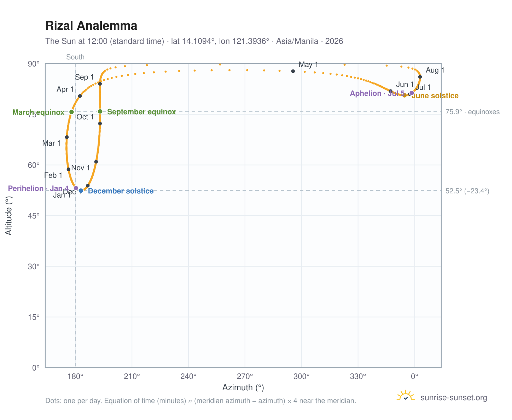Click the green September equinox marker

[x=100, y=111]
